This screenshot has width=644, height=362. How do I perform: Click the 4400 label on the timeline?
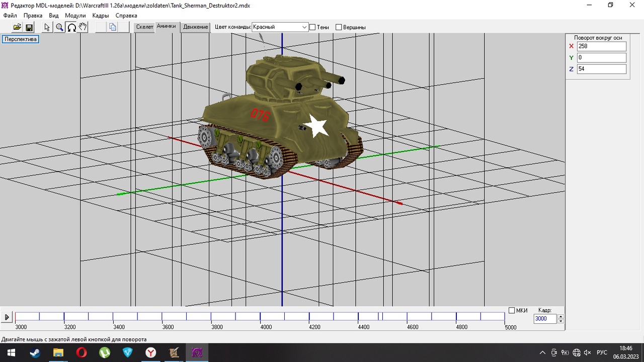pyautogui.click(x=364, y=327)
